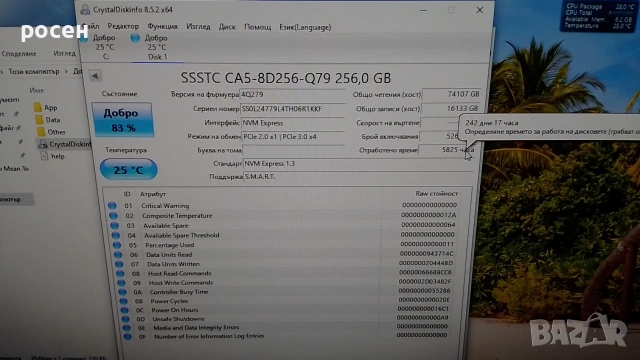Click the Добро 83 % health status button
This screenshot has width=640, height=360.
point(122,120)
